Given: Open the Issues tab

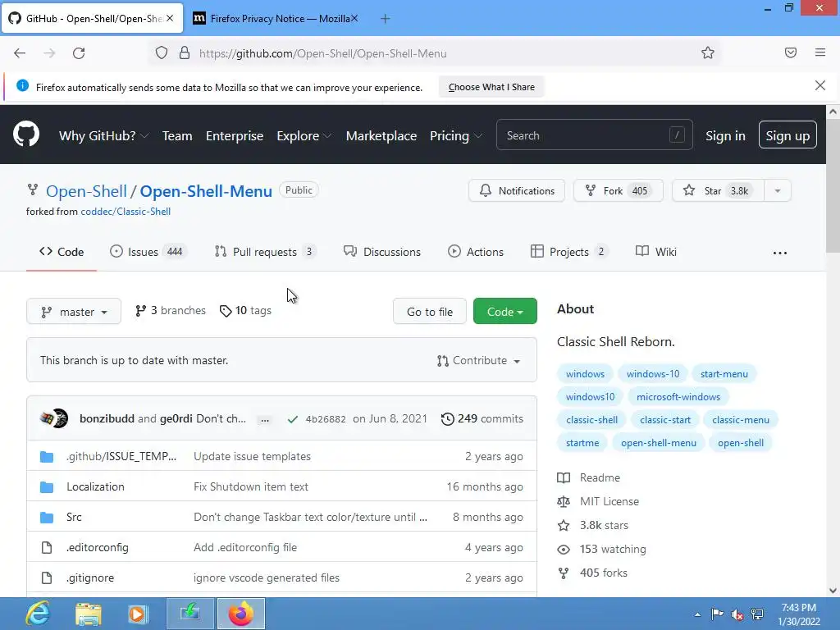Looking at the screenshot, I should point(148,252).
